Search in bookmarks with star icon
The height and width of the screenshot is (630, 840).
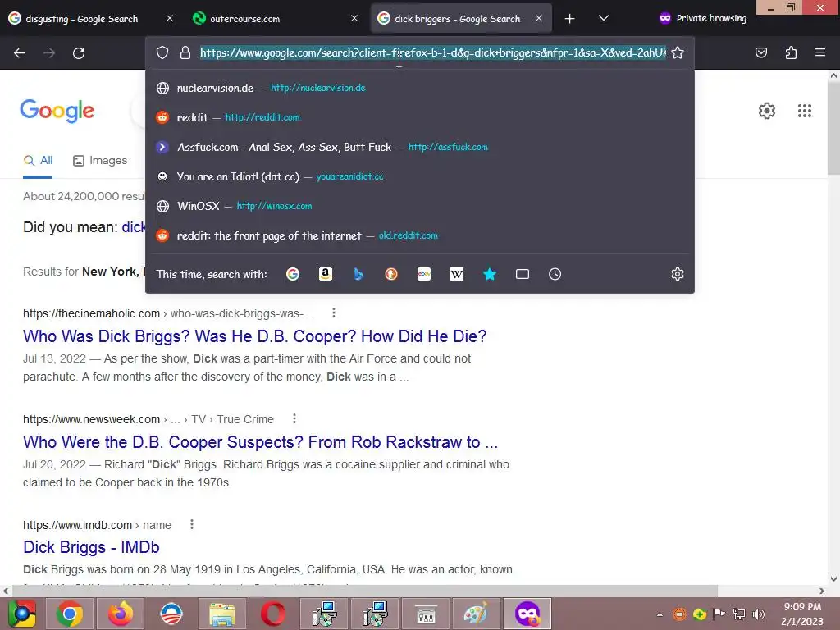click(x=490, y=274)
